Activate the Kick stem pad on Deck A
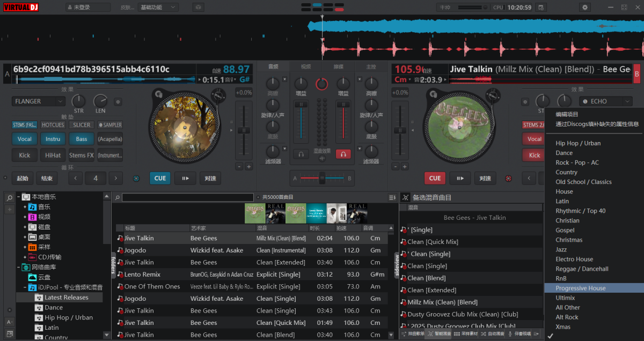This screenshot has height=341, width=644. pyautogui.click(x=25, y=154)
